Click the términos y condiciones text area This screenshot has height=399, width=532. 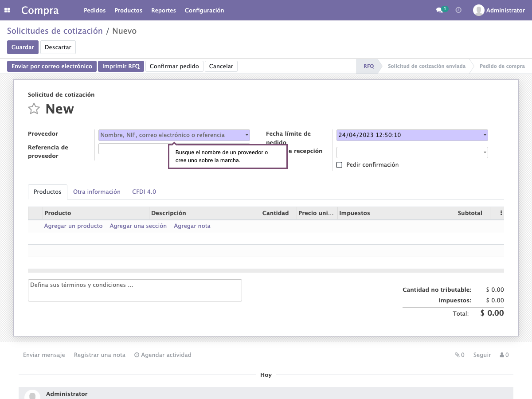(135, 290)
